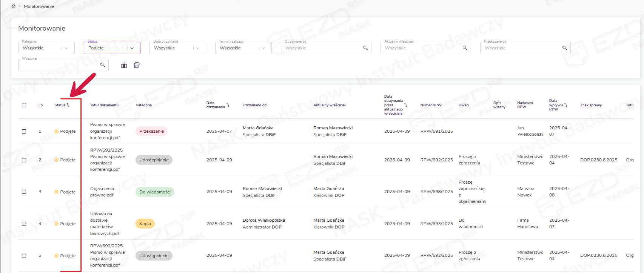The height and width of the screenshot is (273, 644).
Task: Click the magnifier in Aktualny właściciel filter
Action: coord(465,48)
